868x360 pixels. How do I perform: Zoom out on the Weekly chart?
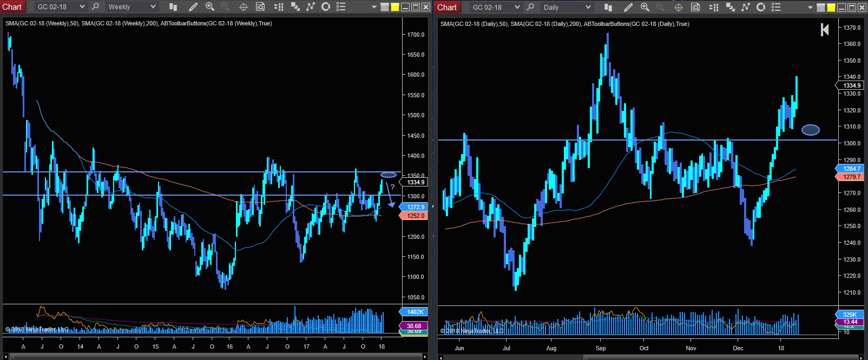(225, 7)
